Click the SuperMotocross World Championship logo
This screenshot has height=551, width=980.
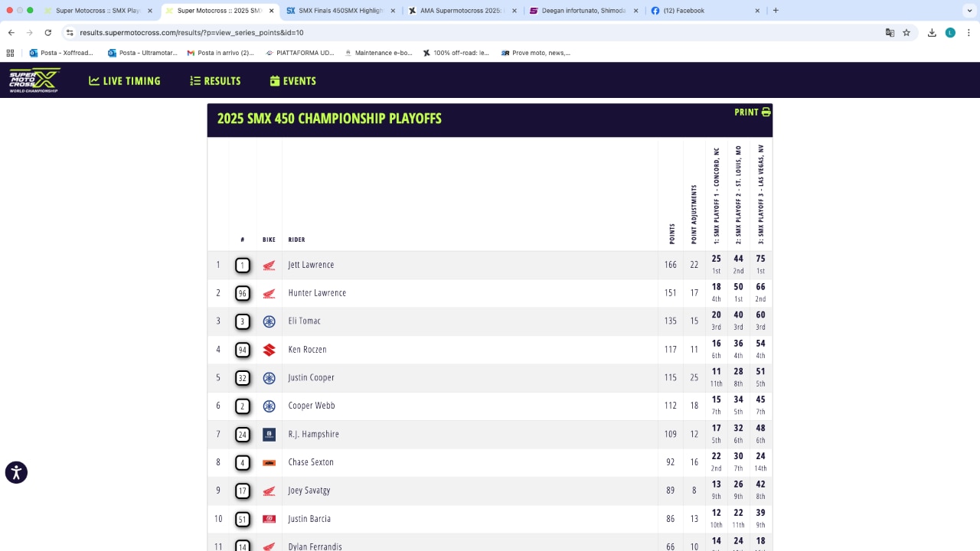click(x=34, y=80)
